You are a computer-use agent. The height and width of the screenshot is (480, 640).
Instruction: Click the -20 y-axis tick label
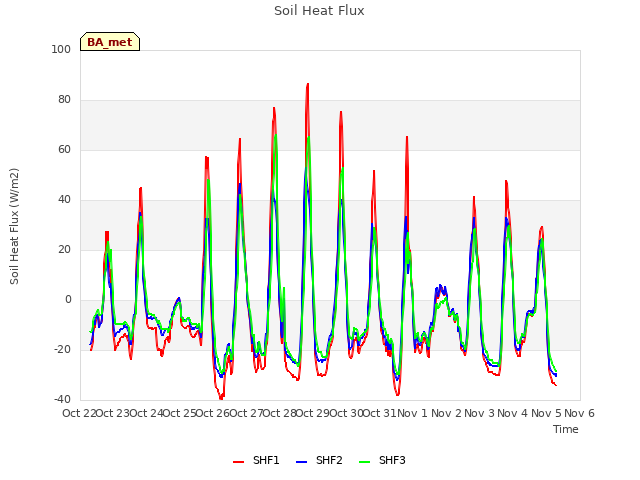pos(62,350)
